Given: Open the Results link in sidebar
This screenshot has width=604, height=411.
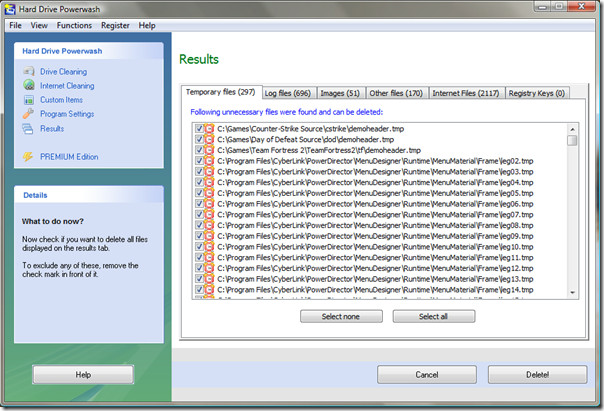Looking at the screenshot, I should [52, 129].
